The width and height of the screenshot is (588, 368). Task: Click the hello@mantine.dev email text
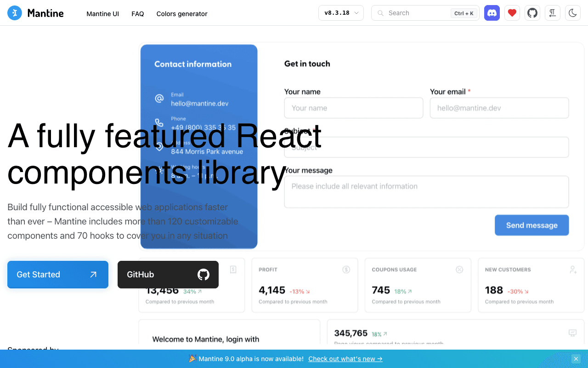(x=200, y=103)
